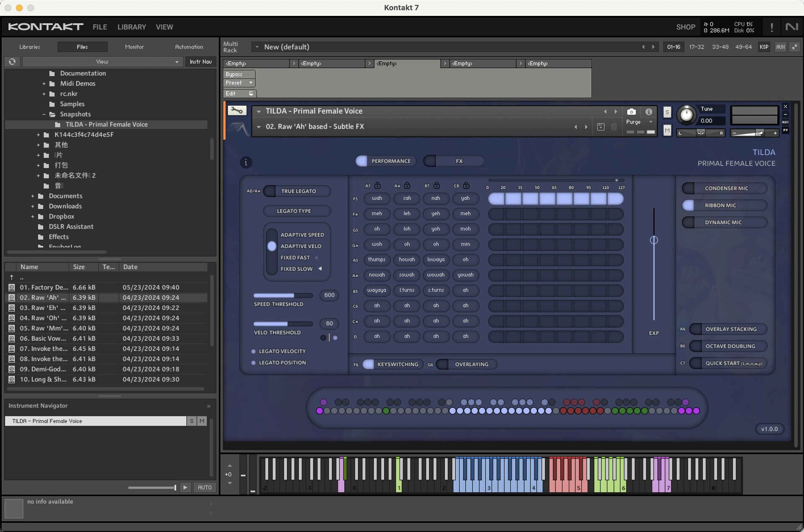Open the VIEW menu

[x=164, y=27]
